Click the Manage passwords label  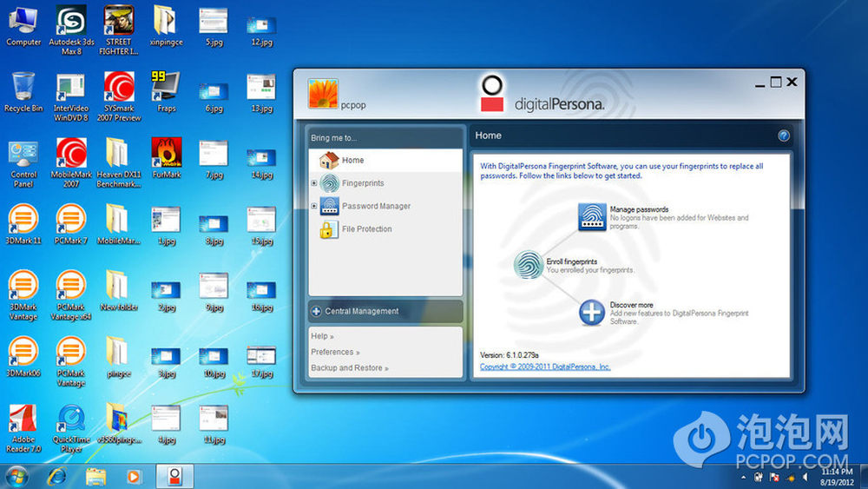click(x=639, y=209)
